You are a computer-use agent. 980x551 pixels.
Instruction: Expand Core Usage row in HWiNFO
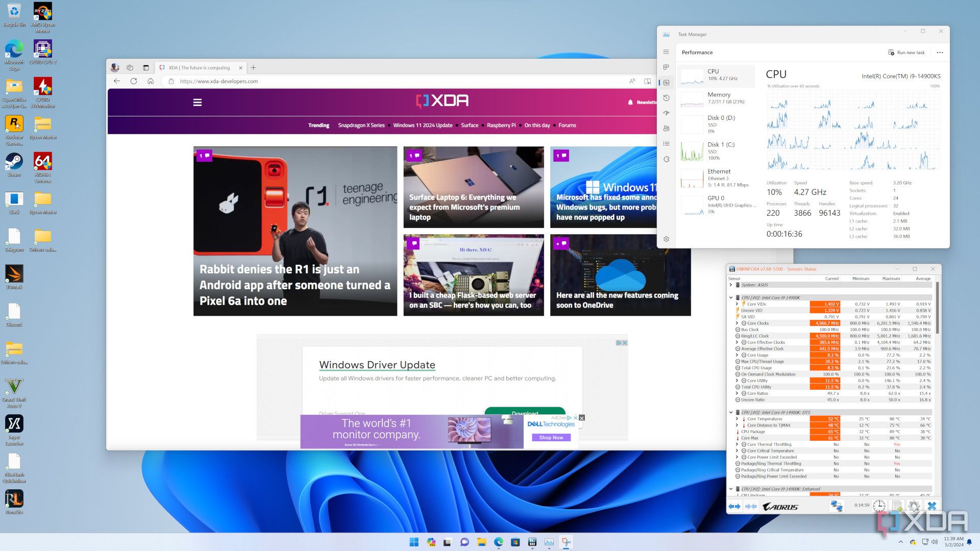[x=737, y=355]
